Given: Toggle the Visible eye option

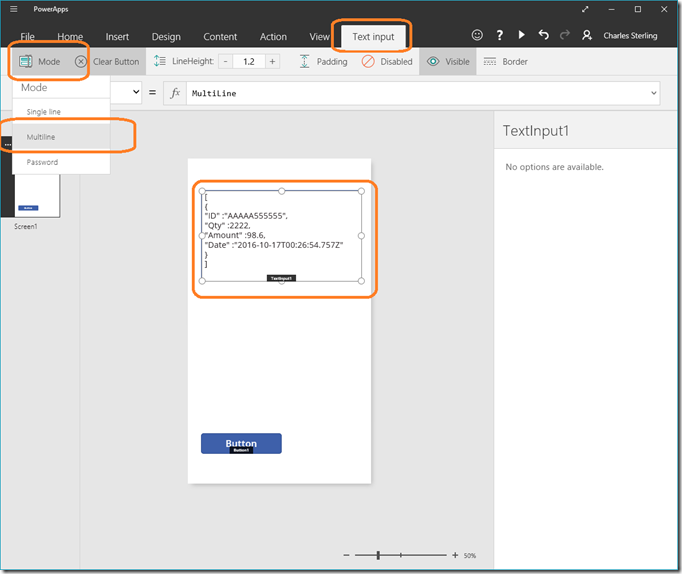Looking at the screenshot, I should [447, 62].
